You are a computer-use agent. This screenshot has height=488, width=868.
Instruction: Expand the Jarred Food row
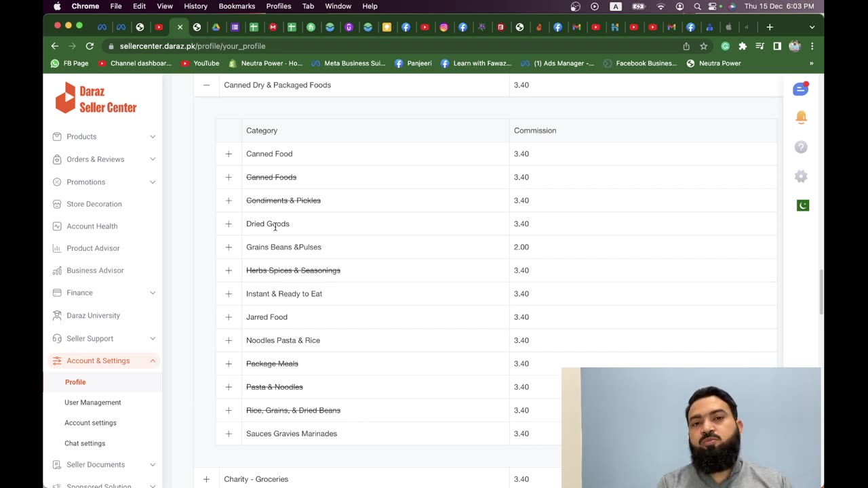point(229,317)
